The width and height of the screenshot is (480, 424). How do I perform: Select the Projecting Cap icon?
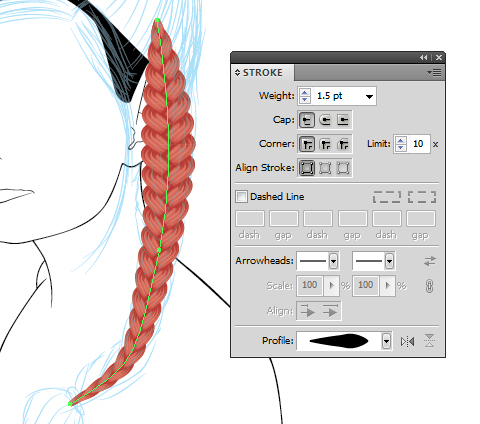tap(343, 120)
